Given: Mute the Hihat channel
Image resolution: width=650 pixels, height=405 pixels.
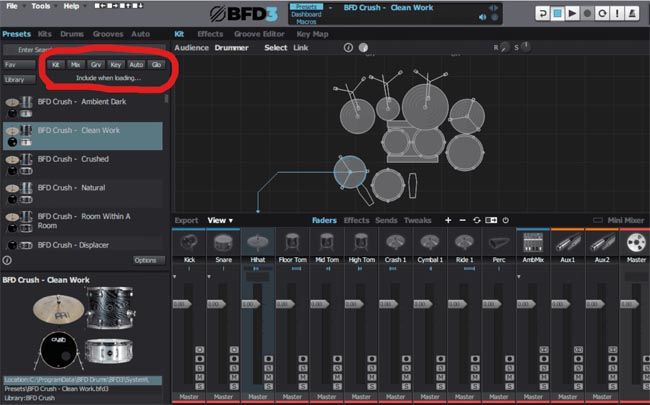Looking at the screenshot, I should (268, 377).
